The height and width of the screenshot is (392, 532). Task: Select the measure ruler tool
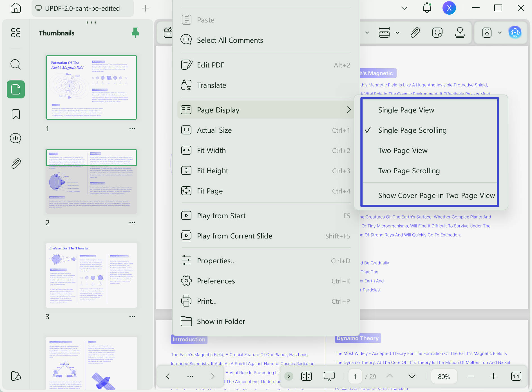pyautogui.click(x=384, y=33)
